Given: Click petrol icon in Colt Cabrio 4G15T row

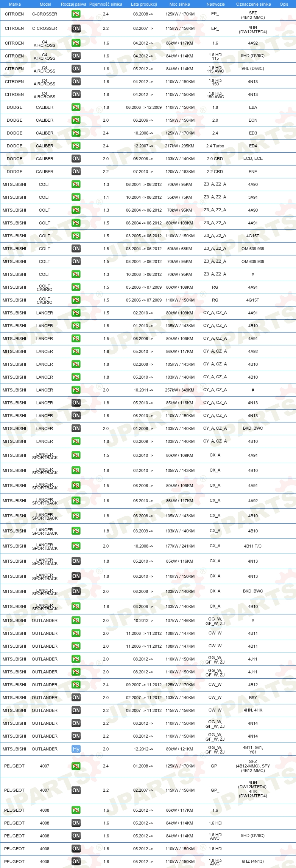Looking at the screenshot, I should (x=76, y=300).
